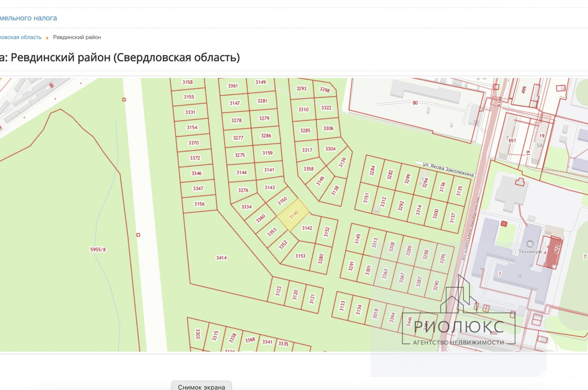Select the highlighted yellow parcel 3140
The width and height of the screenshot is (588, 390).
[x=293, y=215]
